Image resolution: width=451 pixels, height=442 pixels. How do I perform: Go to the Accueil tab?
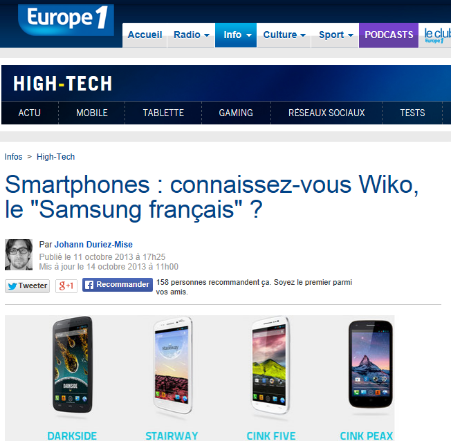point(145,35)
